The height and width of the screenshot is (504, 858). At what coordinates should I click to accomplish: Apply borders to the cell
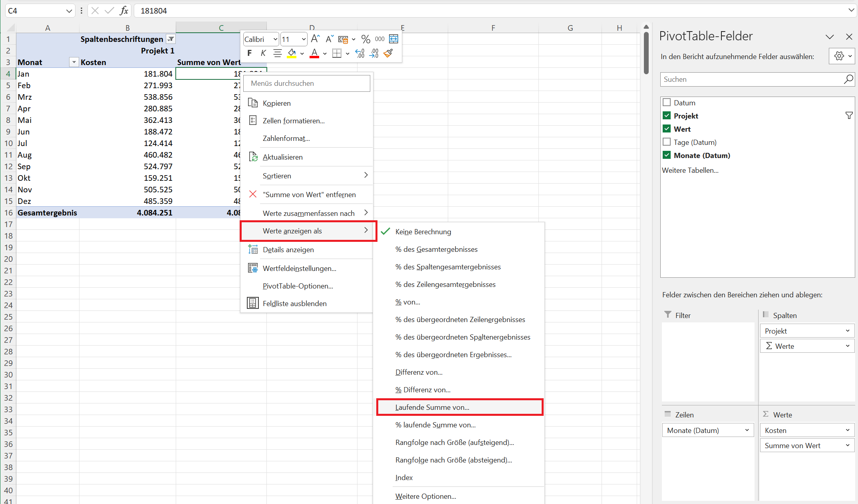click(x=337, y=53)
